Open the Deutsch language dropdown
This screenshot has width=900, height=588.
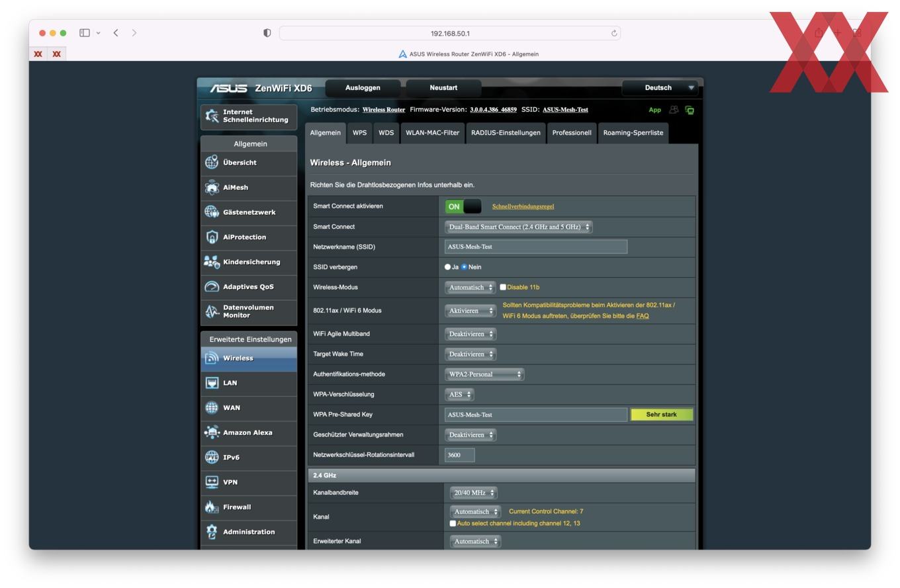659,88
